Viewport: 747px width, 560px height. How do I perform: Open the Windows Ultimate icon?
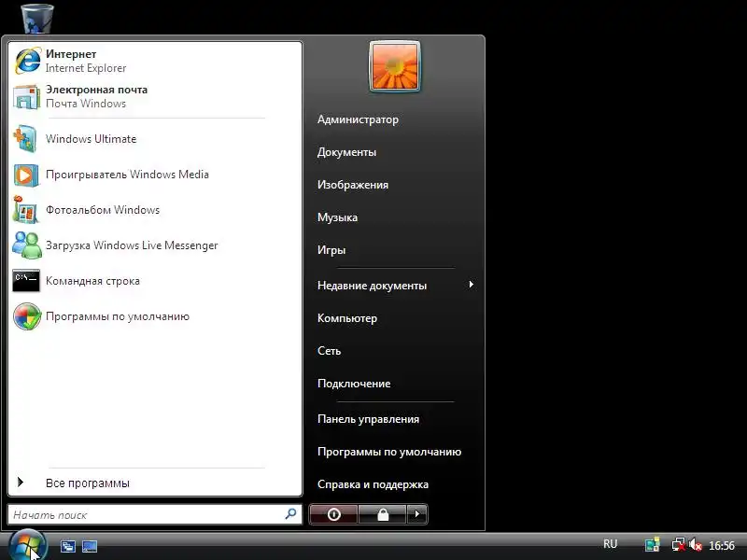(25, 138)
